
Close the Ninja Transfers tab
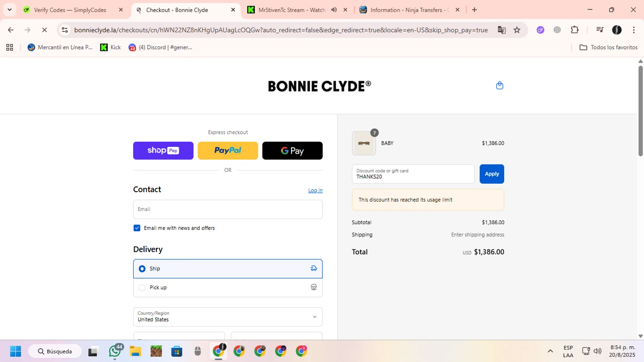click(457, 10)
